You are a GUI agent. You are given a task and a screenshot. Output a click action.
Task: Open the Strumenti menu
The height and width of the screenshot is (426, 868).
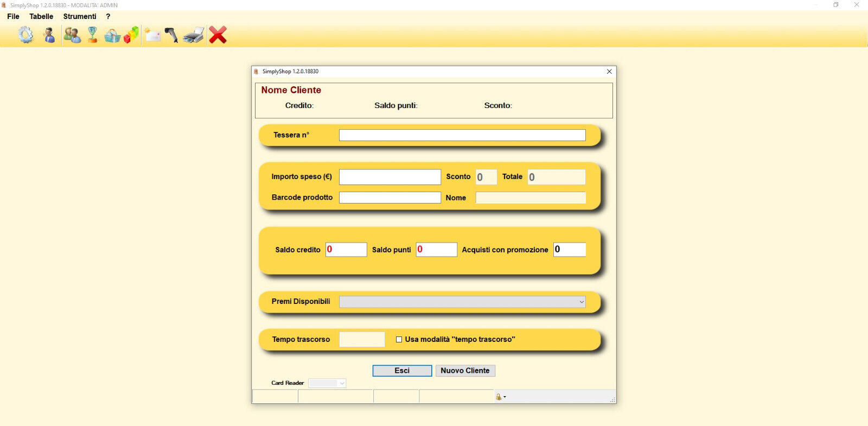tap(80, 16)
